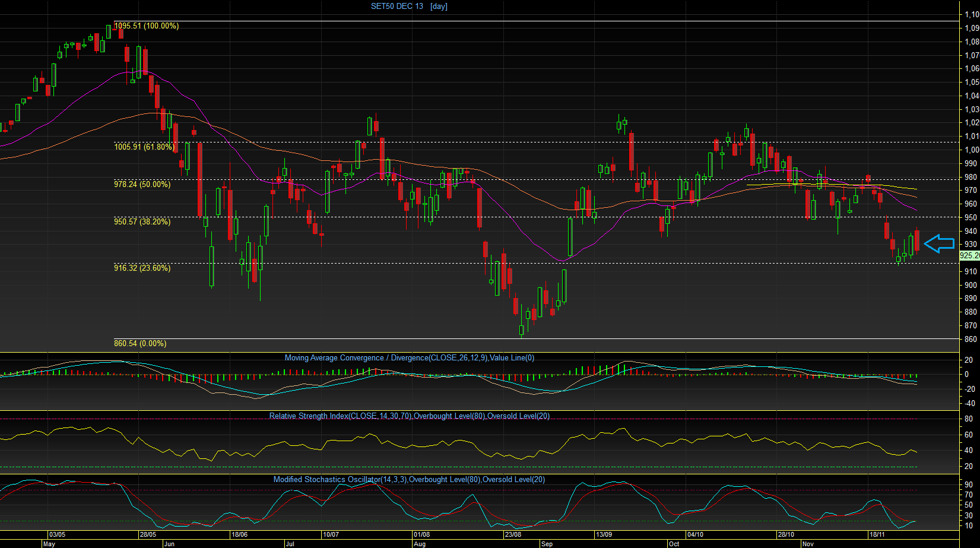Click the -20 level on the MACD axis
The image size is (980, 548).
tap(970, 389)
